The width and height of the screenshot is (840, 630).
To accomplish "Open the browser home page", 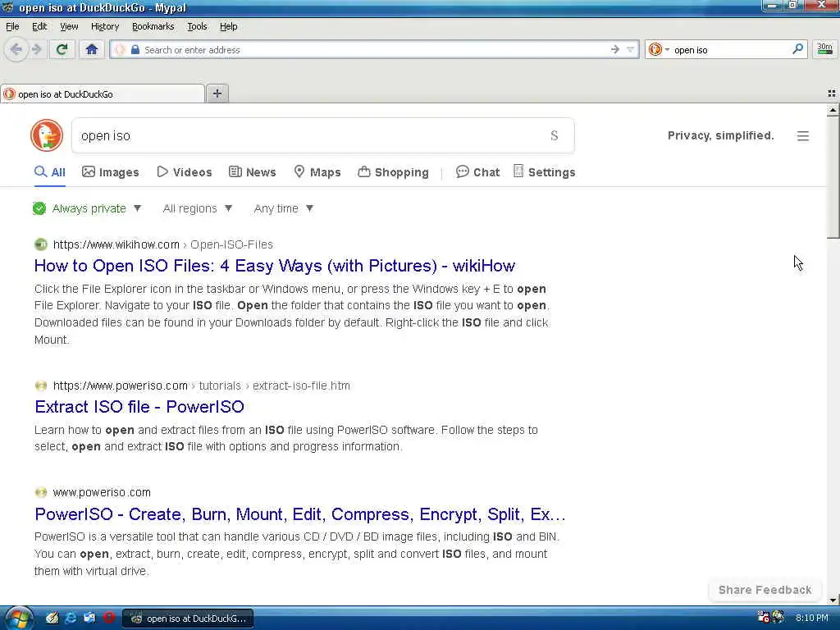I will [x=92, y=50].
